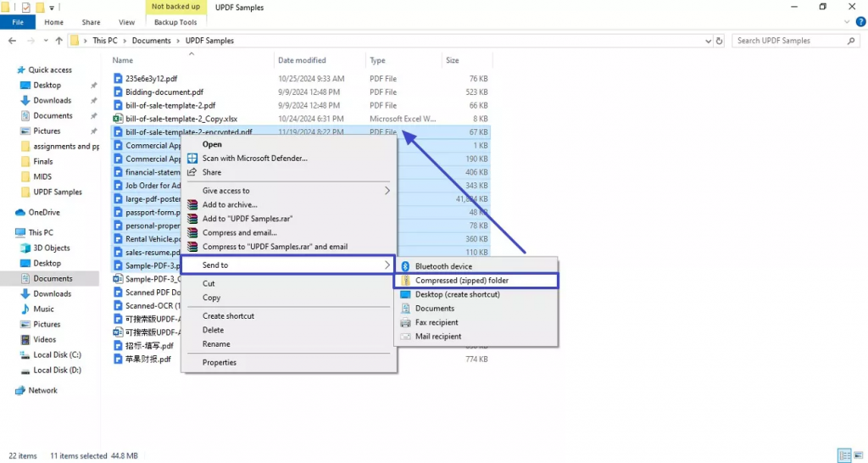Open the File tab

tap(18, 22)
